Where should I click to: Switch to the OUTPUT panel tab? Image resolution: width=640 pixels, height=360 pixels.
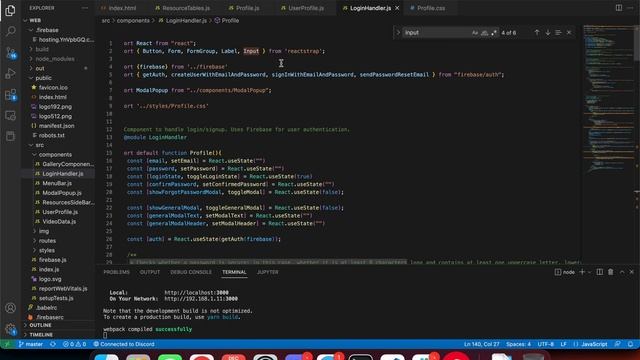tap(150, 272)
